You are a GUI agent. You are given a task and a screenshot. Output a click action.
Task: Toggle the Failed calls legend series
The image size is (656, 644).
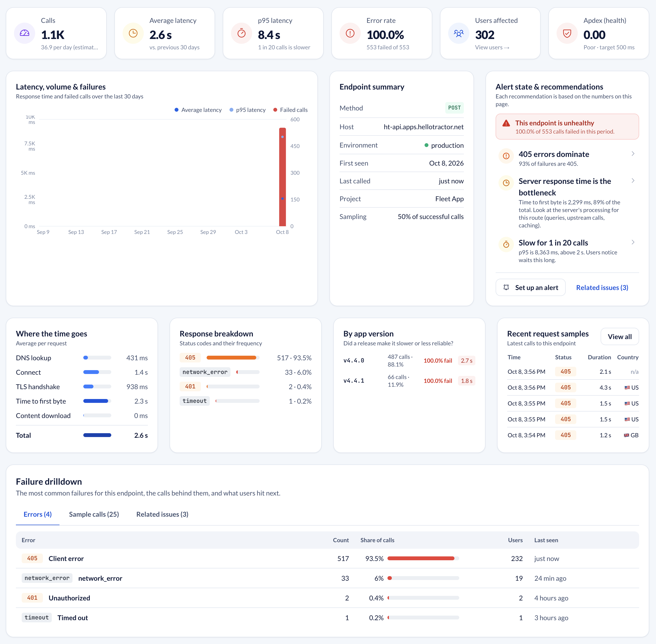(290, 110)
